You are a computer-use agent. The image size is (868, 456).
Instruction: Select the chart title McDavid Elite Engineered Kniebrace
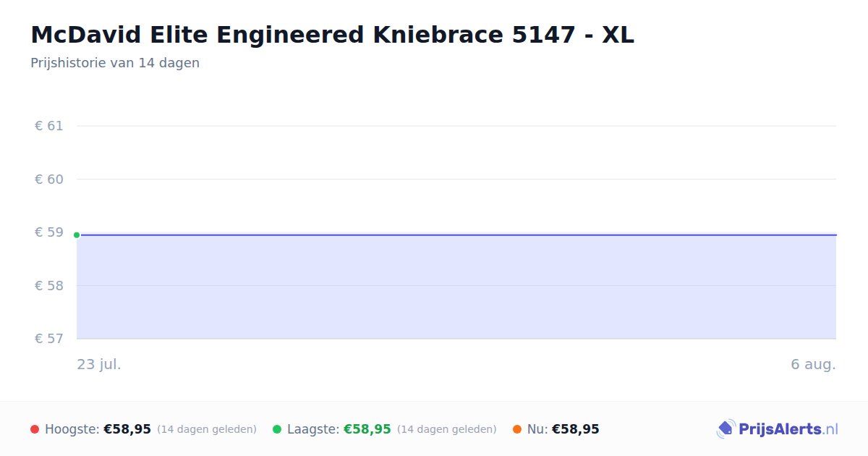click(332, 35)
